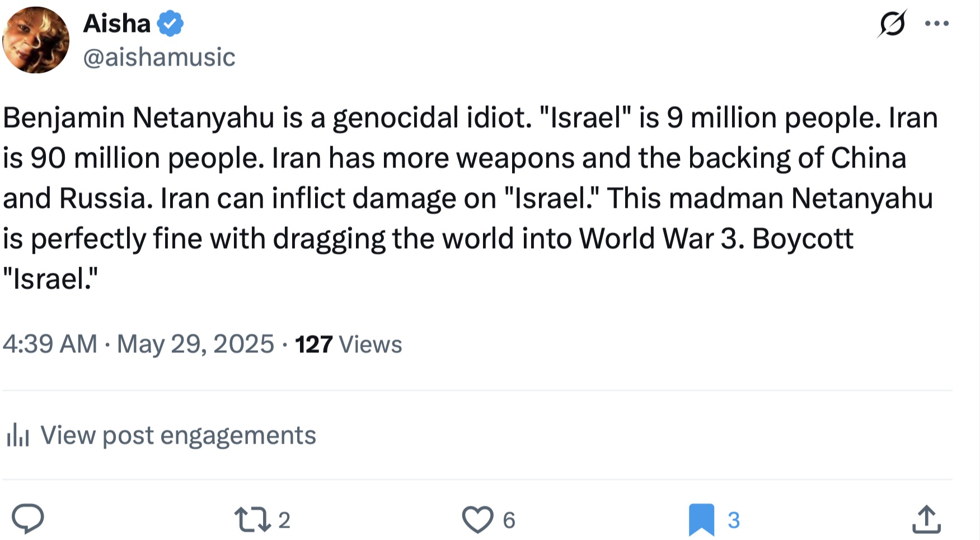Click the like count number 6
Viewport: 980px width, 540px height.
coord(509,520)
